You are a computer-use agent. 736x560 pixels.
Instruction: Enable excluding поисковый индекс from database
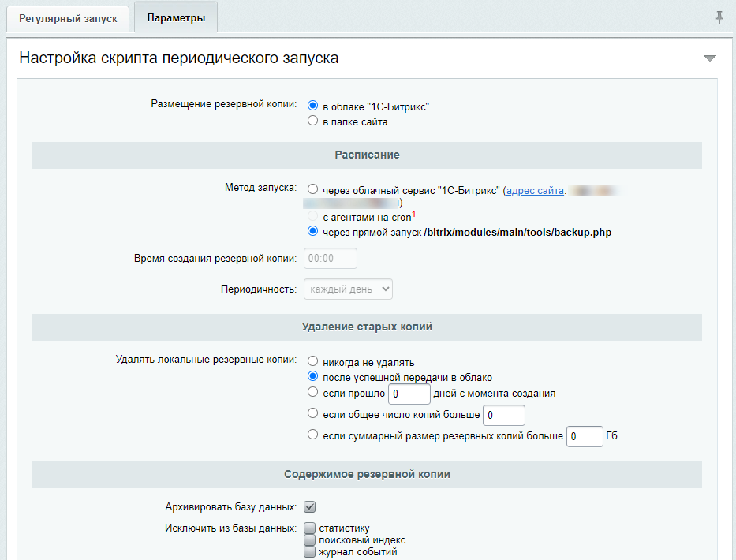[310, 539]
